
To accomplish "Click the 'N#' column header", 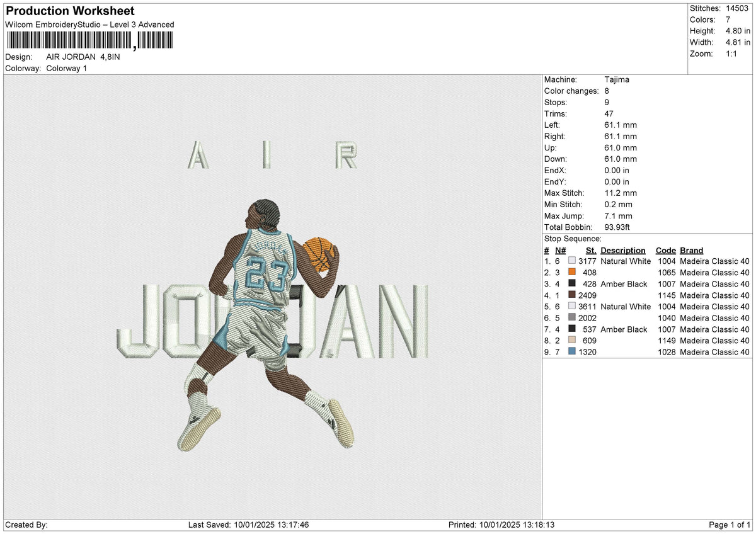I will 561,250.
